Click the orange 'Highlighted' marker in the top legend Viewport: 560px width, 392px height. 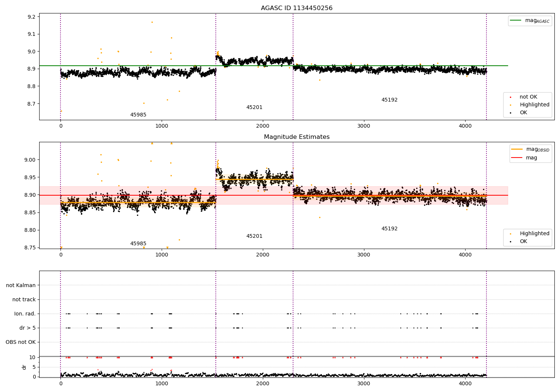coord(510,105)
